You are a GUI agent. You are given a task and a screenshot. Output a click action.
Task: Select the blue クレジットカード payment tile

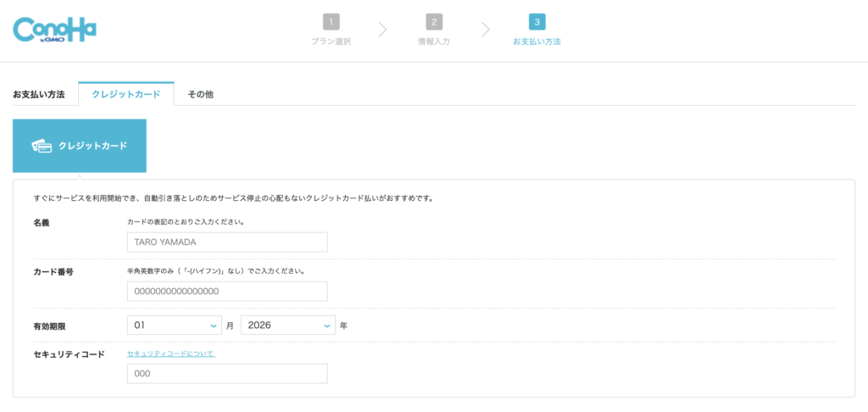80,146
